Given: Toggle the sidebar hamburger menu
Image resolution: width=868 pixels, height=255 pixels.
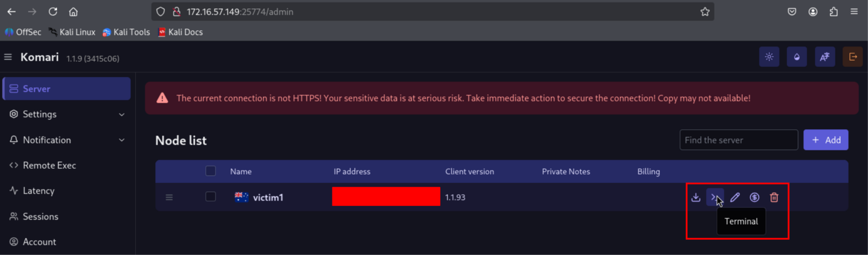Looking at the screenshot, I should pos(8,57).
